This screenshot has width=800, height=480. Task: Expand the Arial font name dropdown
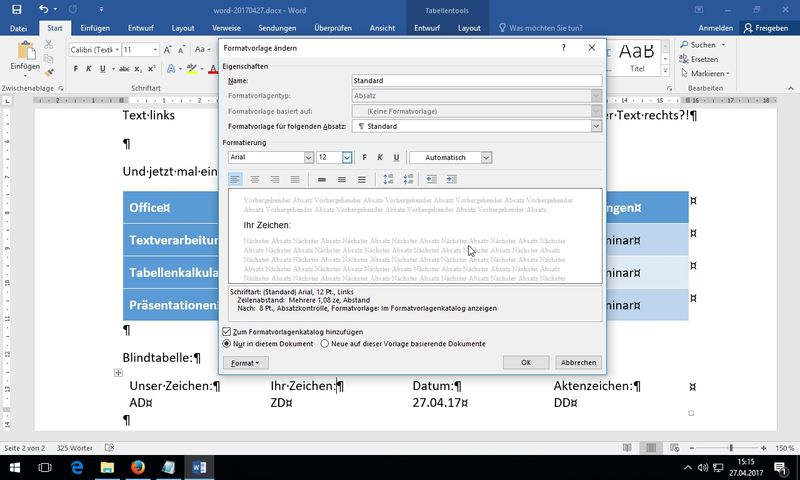coord(308,157)
